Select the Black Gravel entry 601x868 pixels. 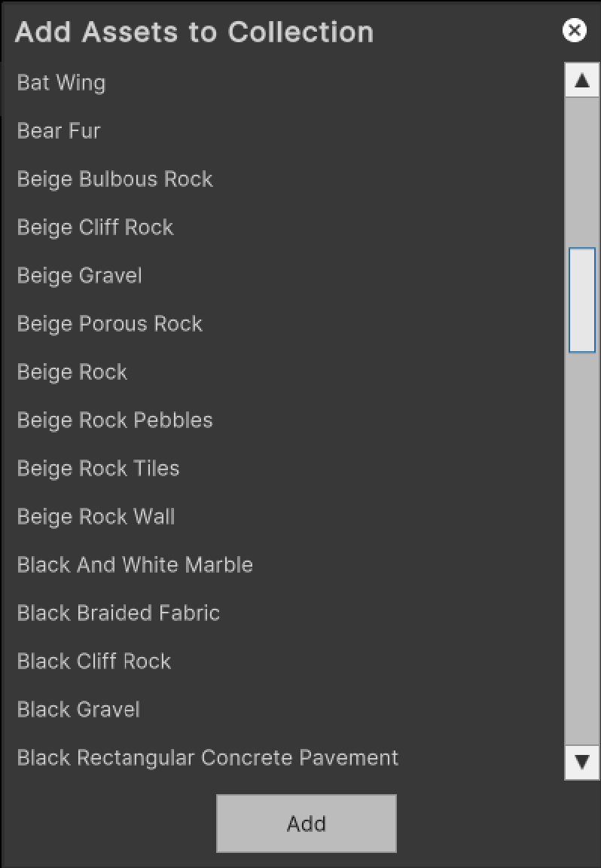78,710
